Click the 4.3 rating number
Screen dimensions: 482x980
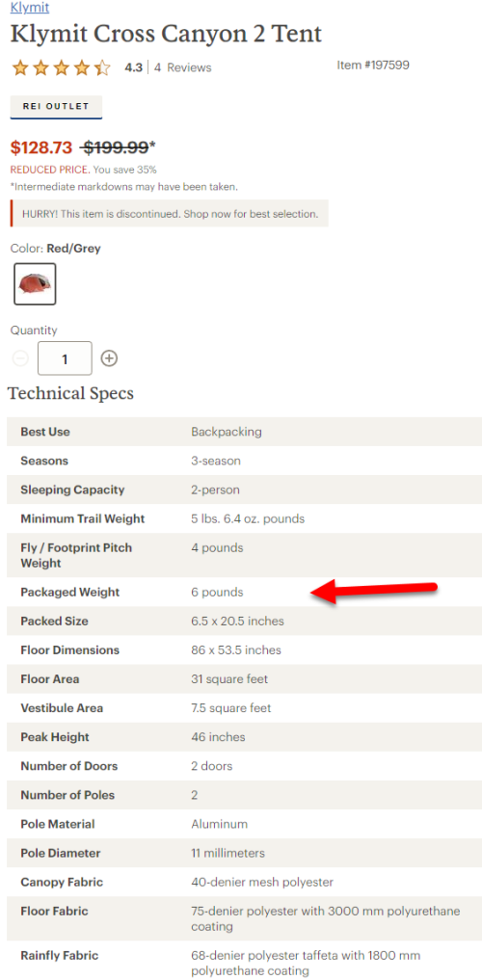point(133,67)
